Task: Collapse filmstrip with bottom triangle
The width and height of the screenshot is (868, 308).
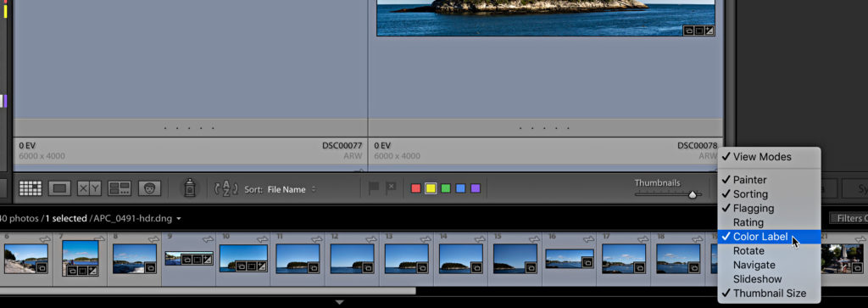Action: click(x=340, y=302)
